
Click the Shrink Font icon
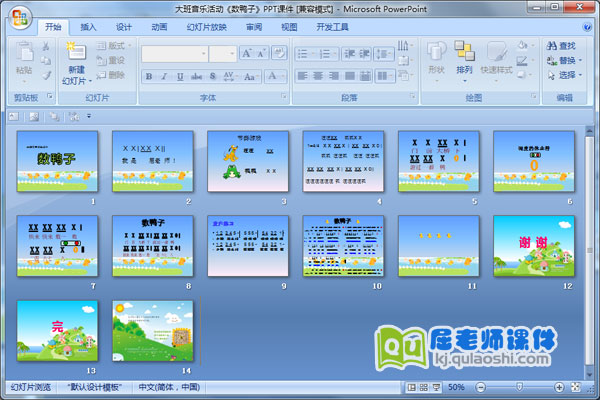[262, 53]
